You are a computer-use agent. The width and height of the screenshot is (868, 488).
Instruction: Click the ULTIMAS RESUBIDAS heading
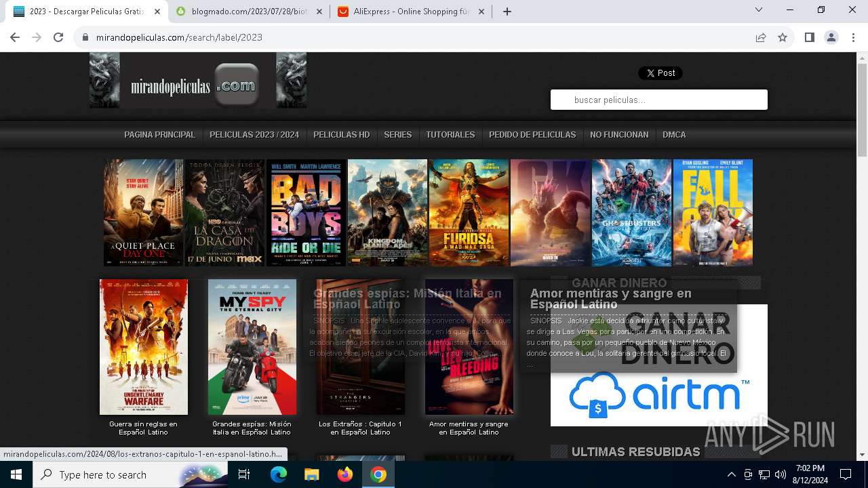point(635,451)
